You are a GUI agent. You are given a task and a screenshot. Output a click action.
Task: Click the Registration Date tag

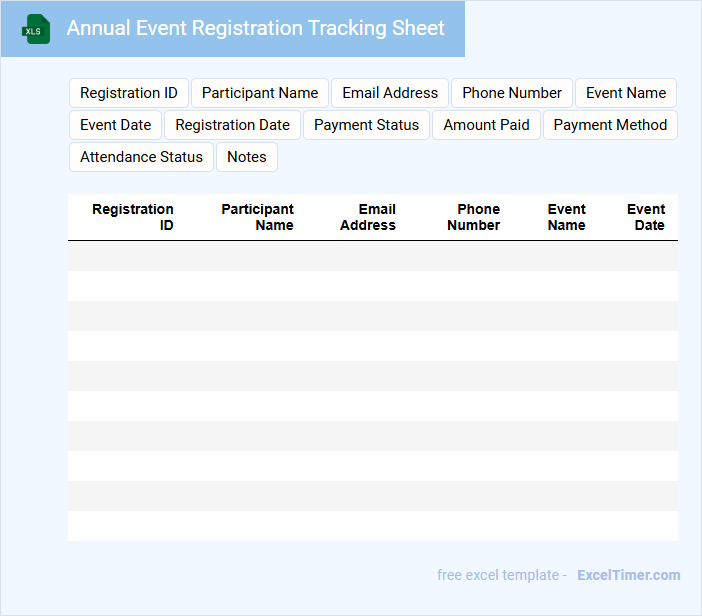pos(233,125)
